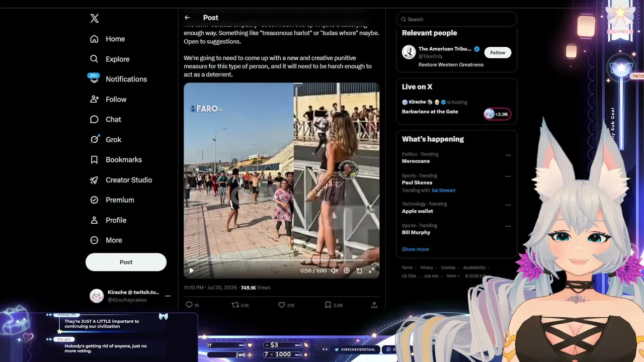Play the video in the post
Image resolution: width=644 pixels, height=362 pixels.
click(191, 270)
